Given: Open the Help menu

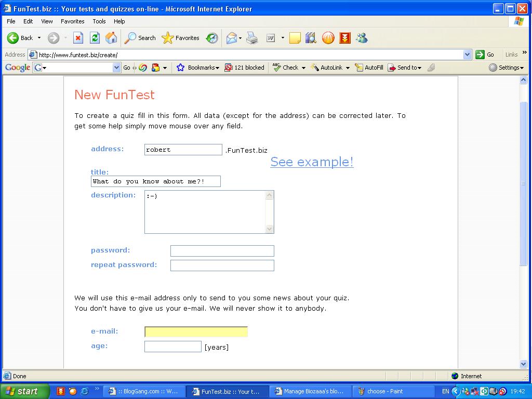Looking at the screenshot, I should pyautogui.click(x=119, y=21).
